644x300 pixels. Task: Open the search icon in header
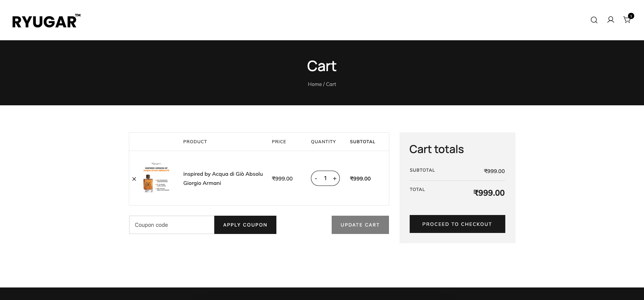594,20
